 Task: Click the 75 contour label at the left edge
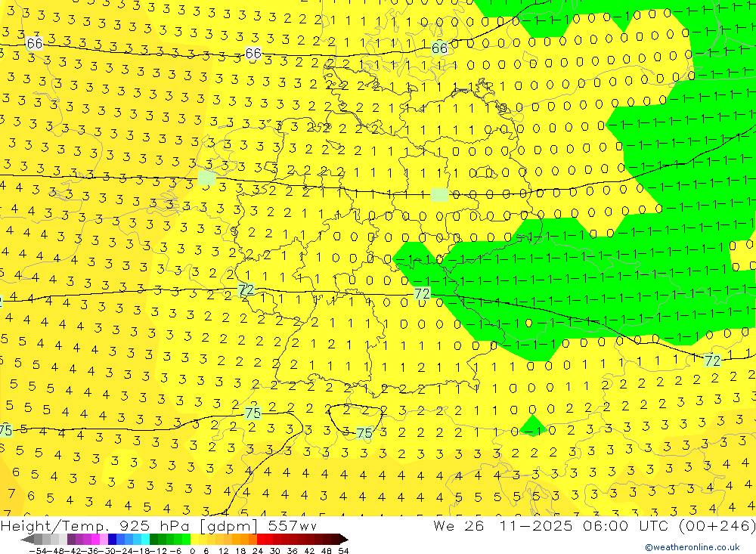click(5, 430)
